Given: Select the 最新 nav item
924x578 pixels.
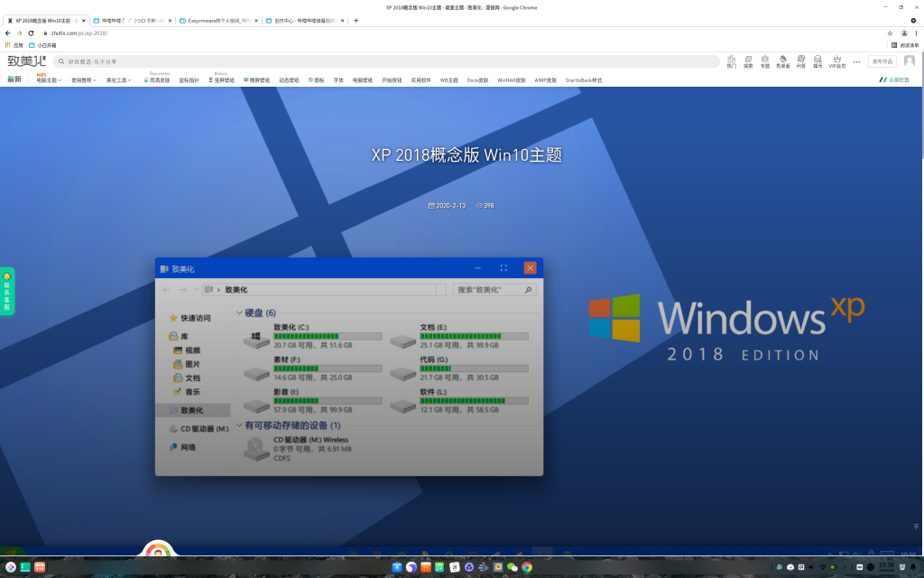Looking at the screenshot, I should (14, 79).
